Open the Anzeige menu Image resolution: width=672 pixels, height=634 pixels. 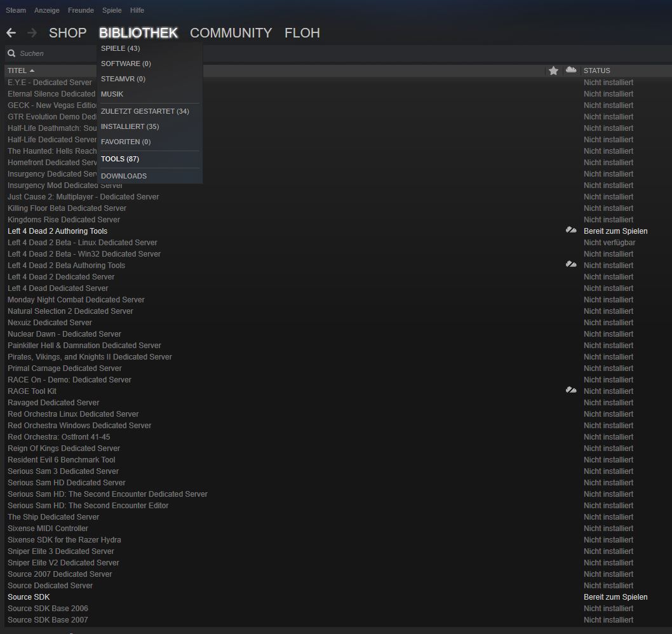click(x=47, y=10)
